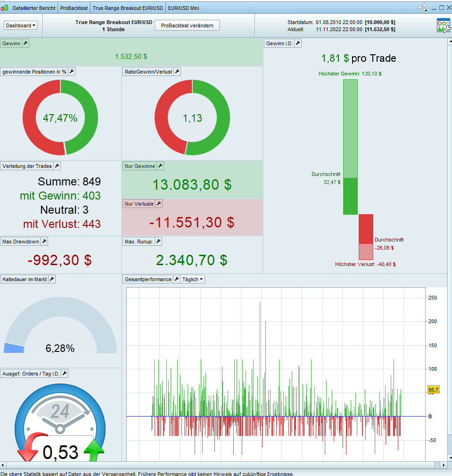This screenshot has height=476, width=452.
Task: Click the Gewinn i.D. wrench icon
Action: pos(298,43)
